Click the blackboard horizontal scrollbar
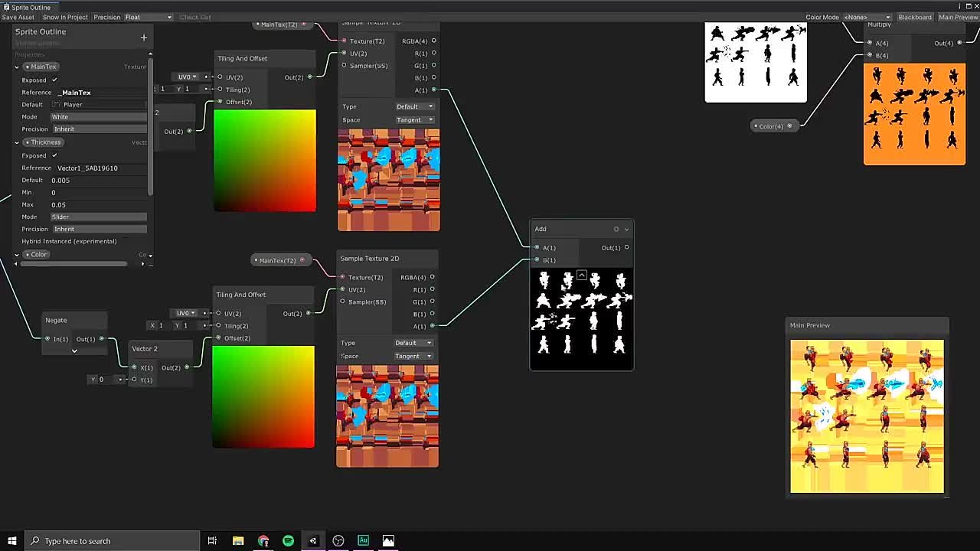Image resolution: width=980 pixels, height=551 pixels. pyautogui.click(x=74, y=264)
